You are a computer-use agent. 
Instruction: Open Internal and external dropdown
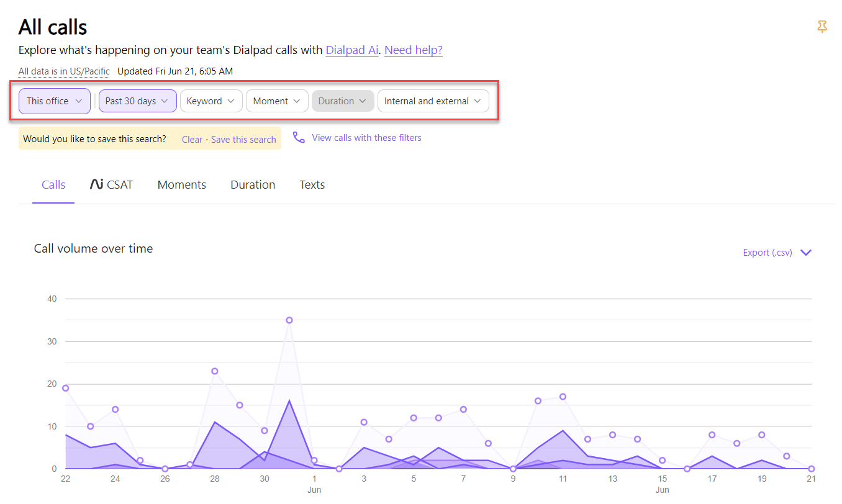click(433, 101)
